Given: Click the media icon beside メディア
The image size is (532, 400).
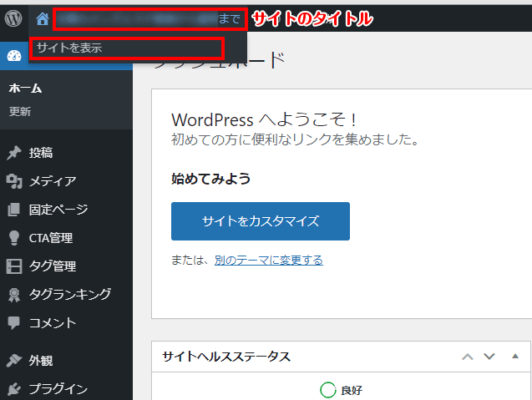Looking at the screenshot, I should coord(14,181).
